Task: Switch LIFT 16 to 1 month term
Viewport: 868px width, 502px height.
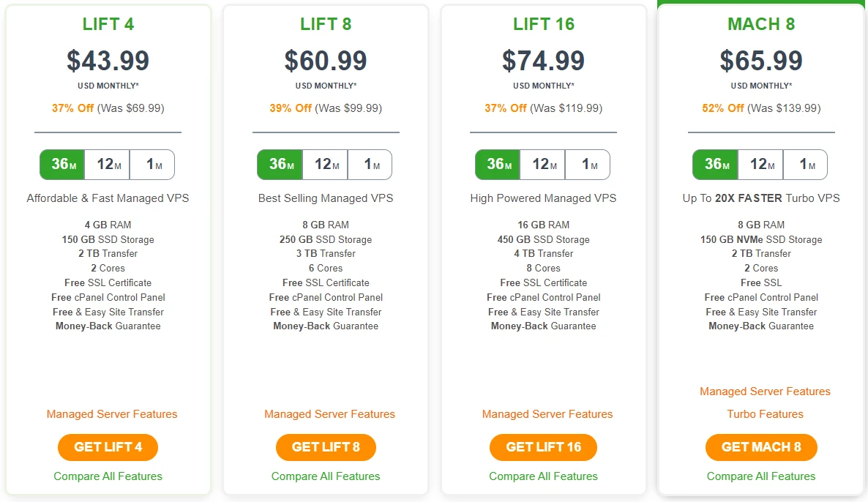Action: point(587,165)
